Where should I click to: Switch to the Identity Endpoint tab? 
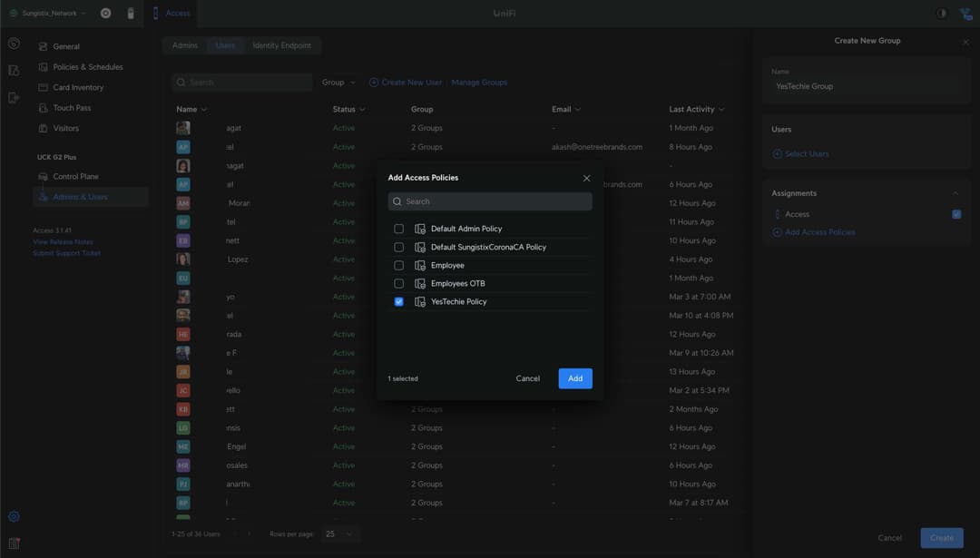click(x=282, y=45)
